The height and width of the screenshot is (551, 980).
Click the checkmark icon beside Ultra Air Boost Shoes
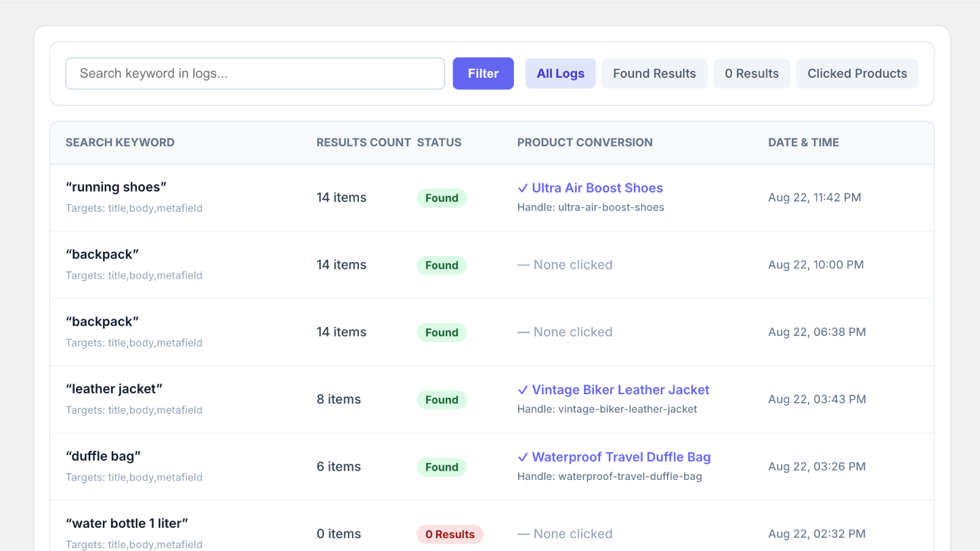(x=522, y=189)
